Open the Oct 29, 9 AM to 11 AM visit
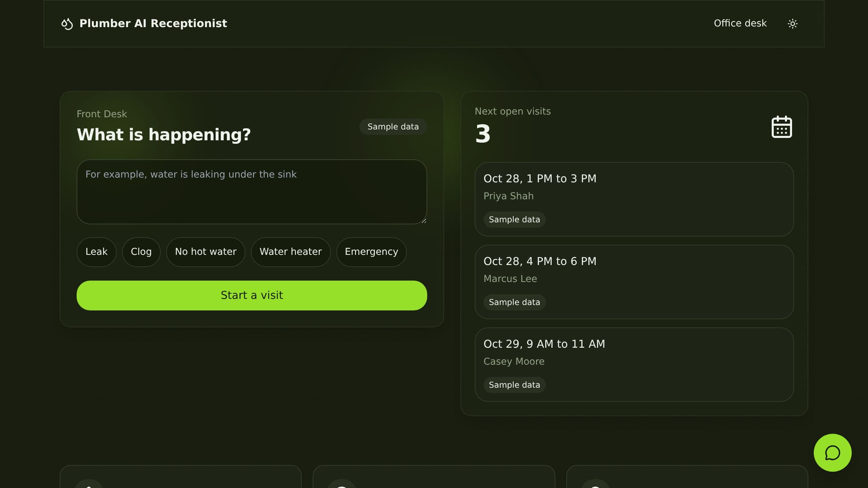 point(634,365)
